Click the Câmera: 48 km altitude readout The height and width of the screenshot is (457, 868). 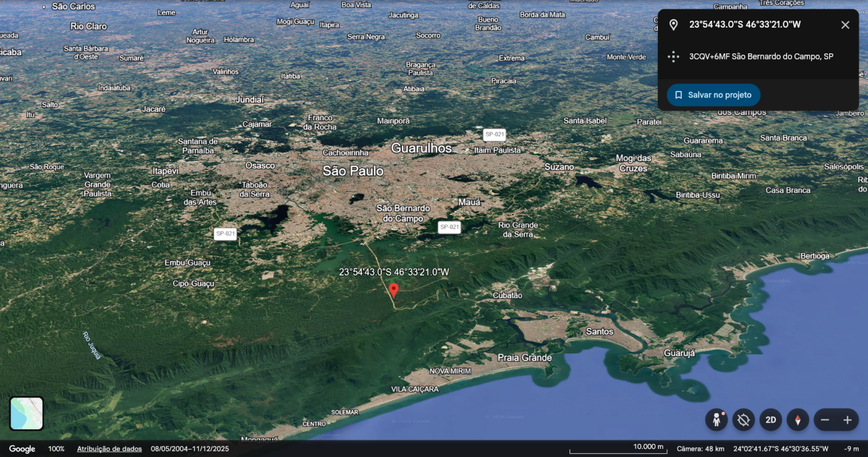pyautogui.click(x=701, y=449)
